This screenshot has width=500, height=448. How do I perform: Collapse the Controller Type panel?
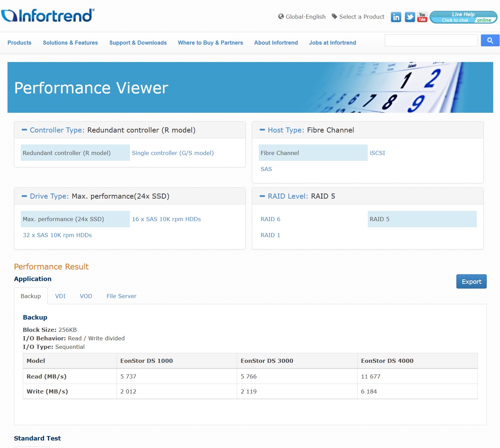(x=24, y=130)
